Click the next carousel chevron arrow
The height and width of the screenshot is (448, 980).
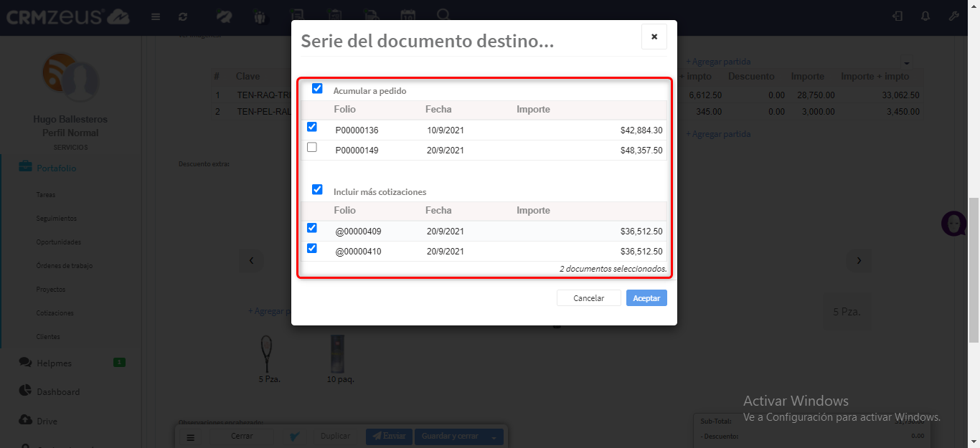859,260
